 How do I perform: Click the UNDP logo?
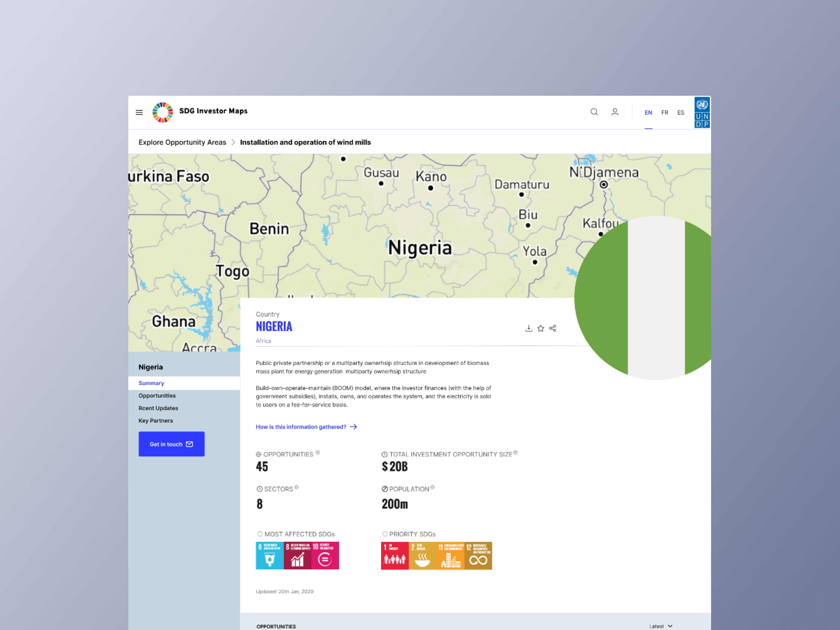click(702, 112)
